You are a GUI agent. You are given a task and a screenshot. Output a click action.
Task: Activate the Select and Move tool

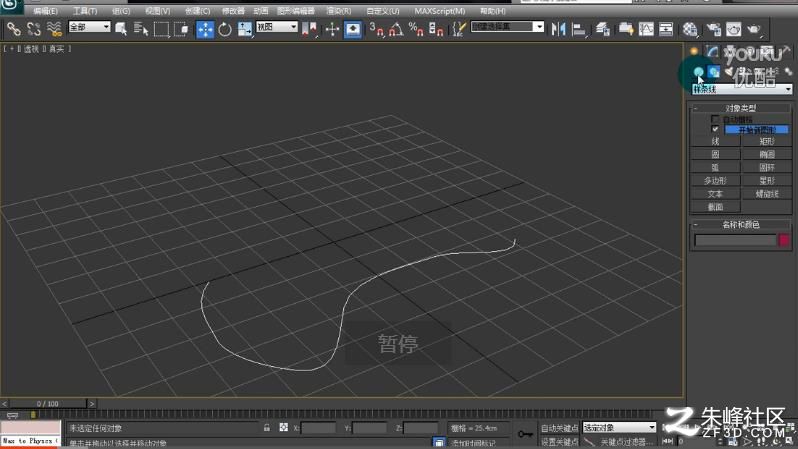(205, 29)
